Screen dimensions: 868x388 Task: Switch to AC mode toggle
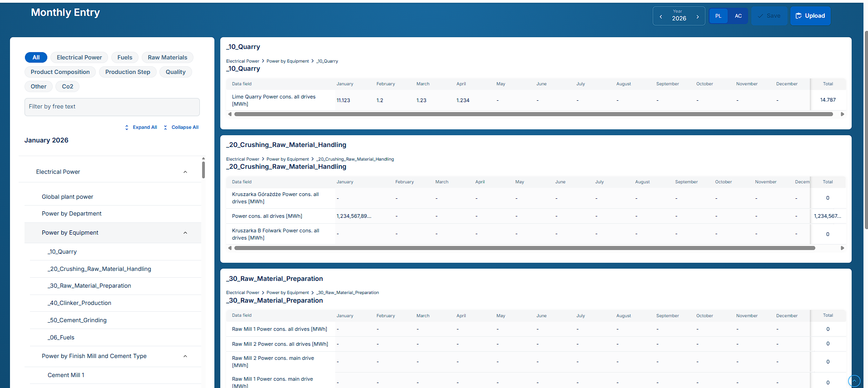[x=738, y=16]
